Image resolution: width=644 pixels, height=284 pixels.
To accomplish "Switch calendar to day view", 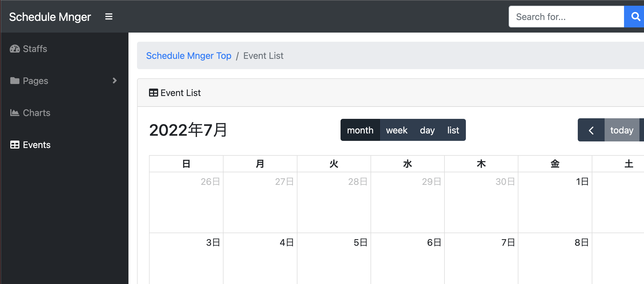I will [427, 130].
